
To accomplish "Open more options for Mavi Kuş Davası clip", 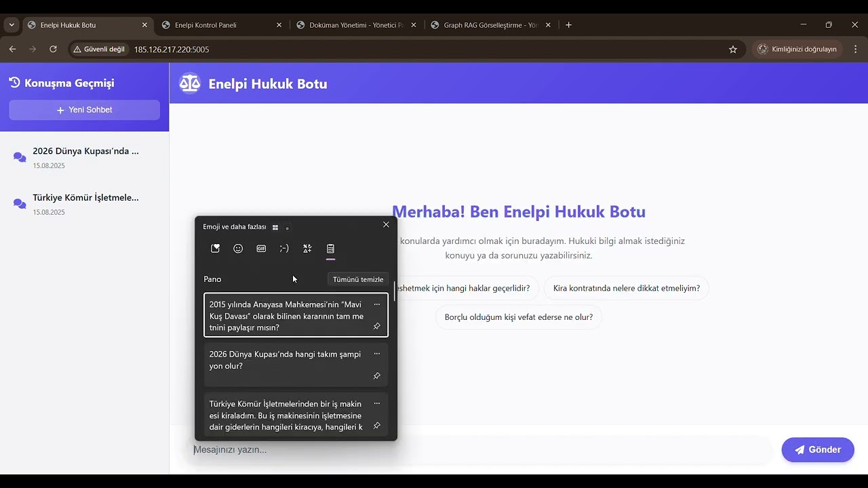I will 377,304.
